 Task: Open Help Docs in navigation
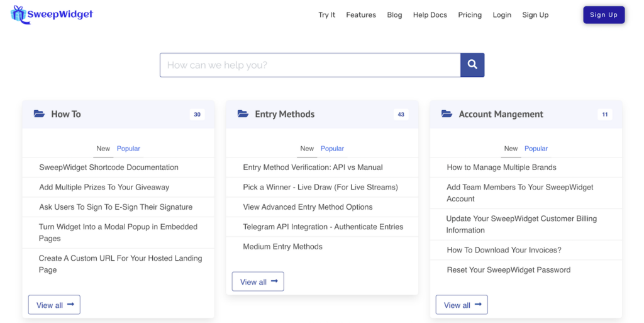tap(430, 14)
